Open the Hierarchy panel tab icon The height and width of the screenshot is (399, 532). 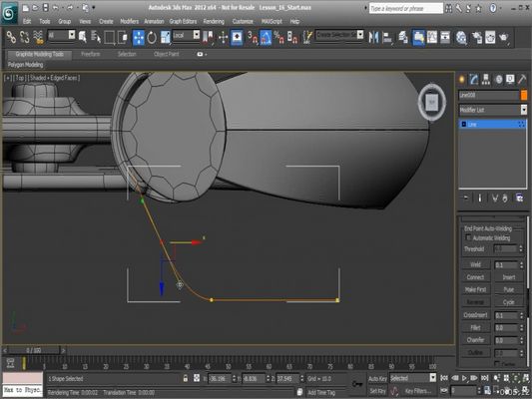point(486,80)
